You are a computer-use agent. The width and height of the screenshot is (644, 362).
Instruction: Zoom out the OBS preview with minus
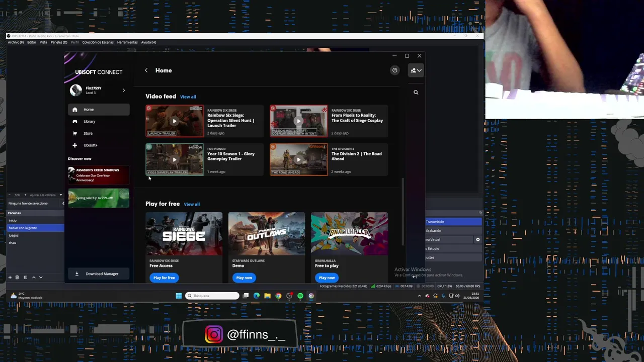pos(10,195)
